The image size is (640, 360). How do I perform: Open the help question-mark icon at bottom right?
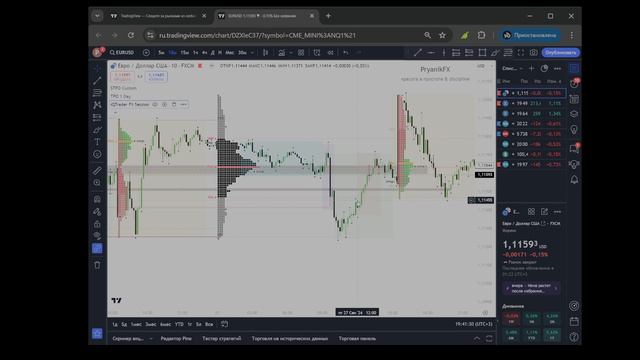574,337
